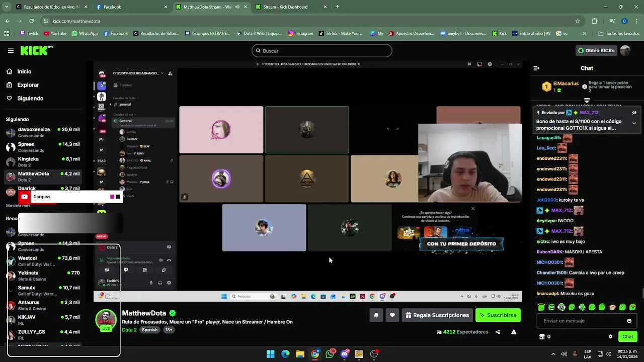Click the KICK beta logo

(x=37, y=50)
